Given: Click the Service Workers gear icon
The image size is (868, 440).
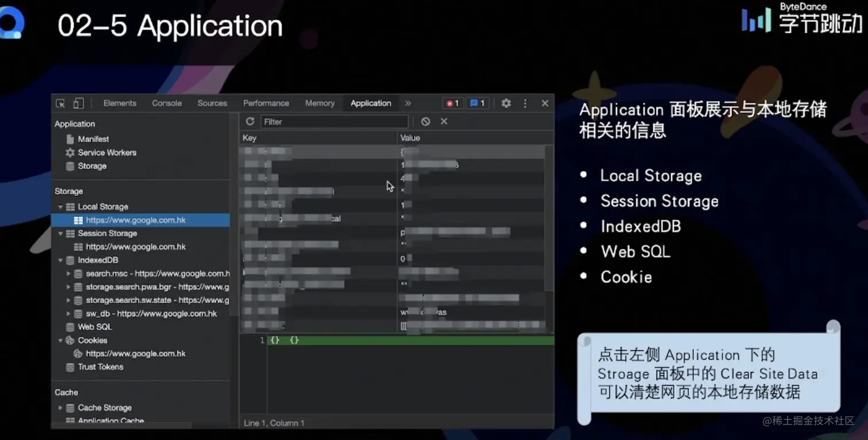Looking at the screenshot, I should (x=70, y=153).
